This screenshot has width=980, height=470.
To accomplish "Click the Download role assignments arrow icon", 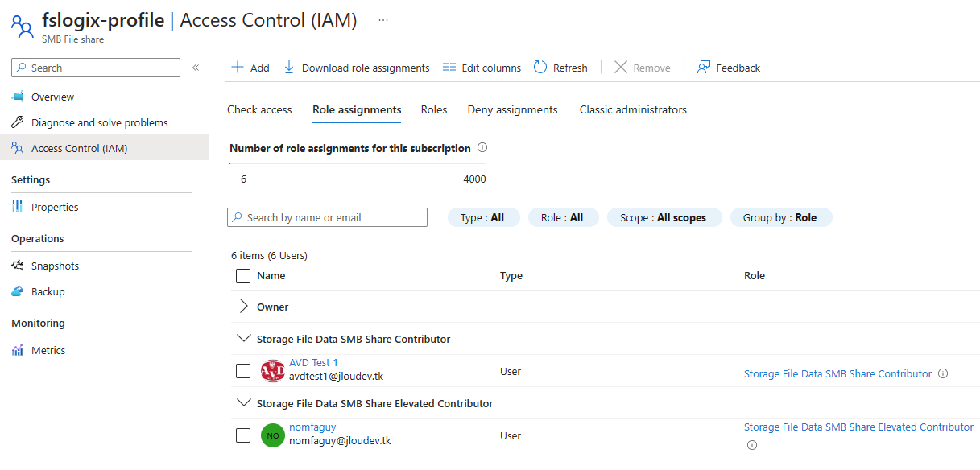I will pyautogui.click(x=289, y=68).
